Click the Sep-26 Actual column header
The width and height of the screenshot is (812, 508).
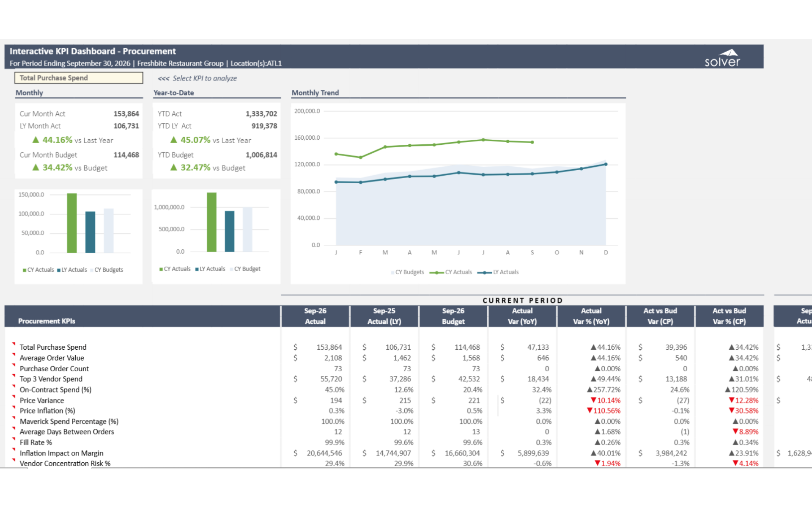tap(315, 316)
